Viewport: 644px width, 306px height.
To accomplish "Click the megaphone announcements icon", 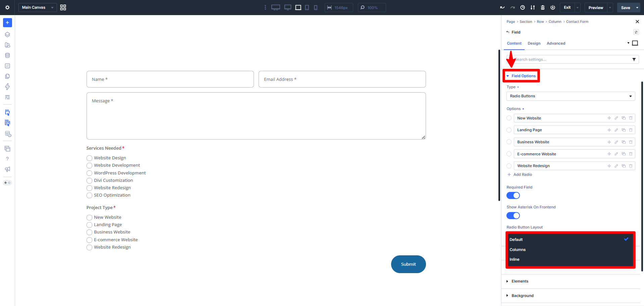I will (x=7, y=169).
